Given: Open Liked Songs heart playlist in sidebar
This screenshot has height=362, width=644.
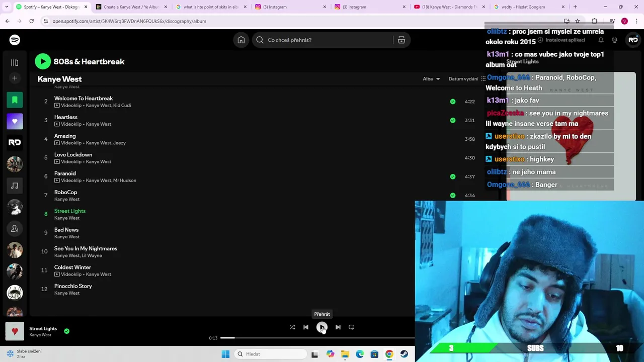Looking at the screenshot, I should pyautogui.click(x=15, y=121).
